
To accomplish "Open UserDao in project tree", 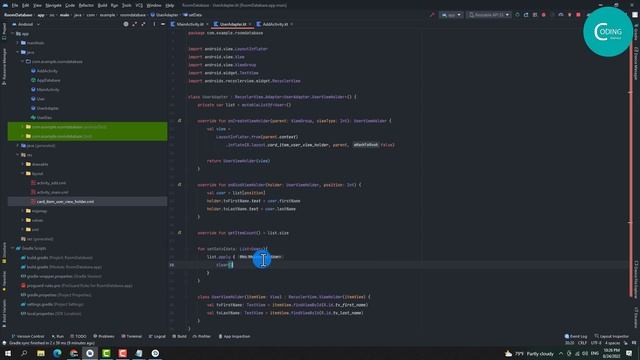I will click(41, 118).
